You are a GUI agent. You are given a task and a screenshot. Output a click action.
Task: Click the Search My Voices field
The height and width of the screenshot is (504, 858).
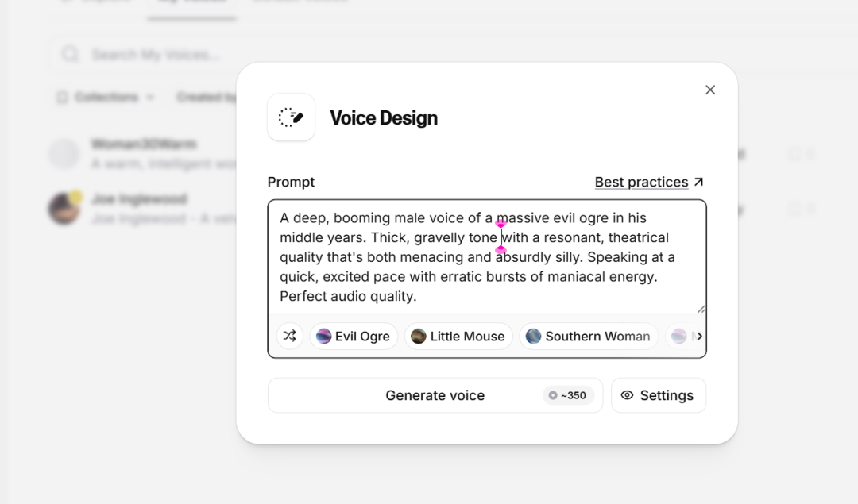point(453,54)
